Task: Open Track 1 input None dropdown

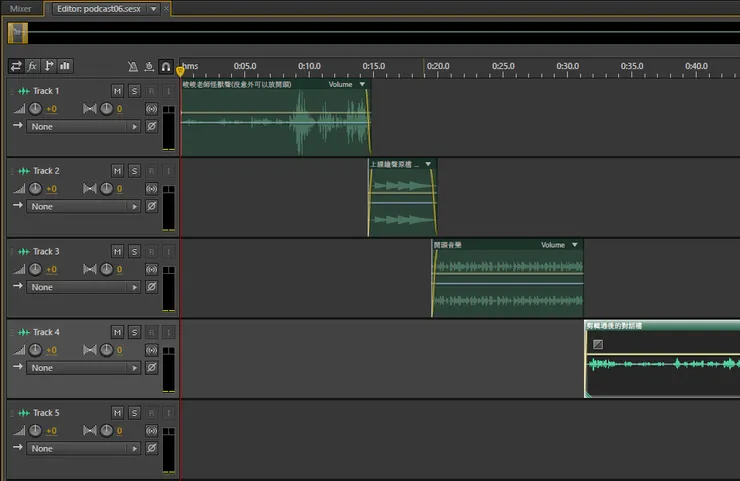Action: pyautogui.click(x=84, y=127)
